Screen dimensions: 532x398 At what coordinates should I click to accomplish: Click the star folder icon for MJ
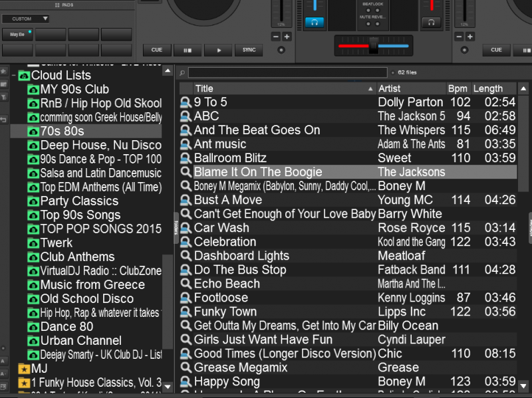pyautogui.click(x=24, y=369)
